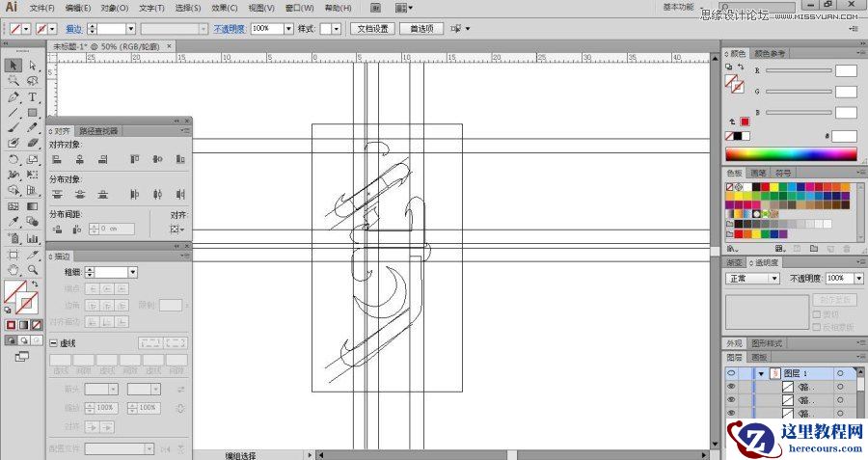Select the Pencil tool

click(33, 127)
